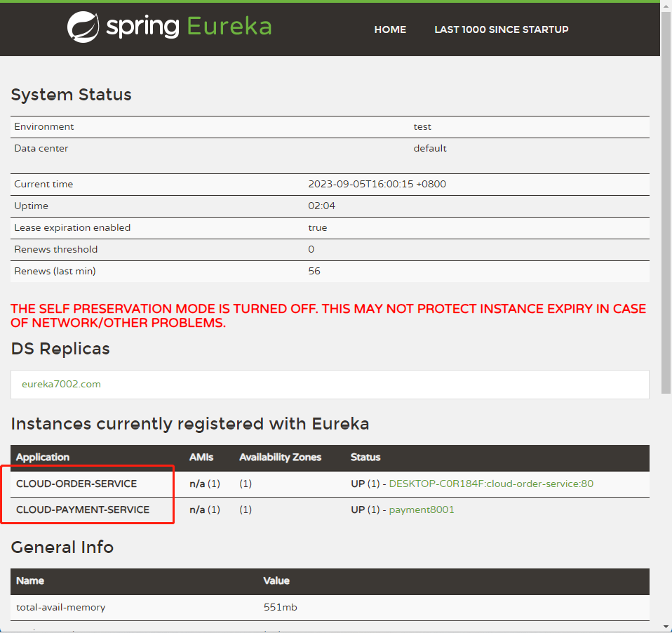Screen dimensions: 672x633
Task: Select the CLOUD-ORDER-SERVICE application cell
Action: point(76,484)
